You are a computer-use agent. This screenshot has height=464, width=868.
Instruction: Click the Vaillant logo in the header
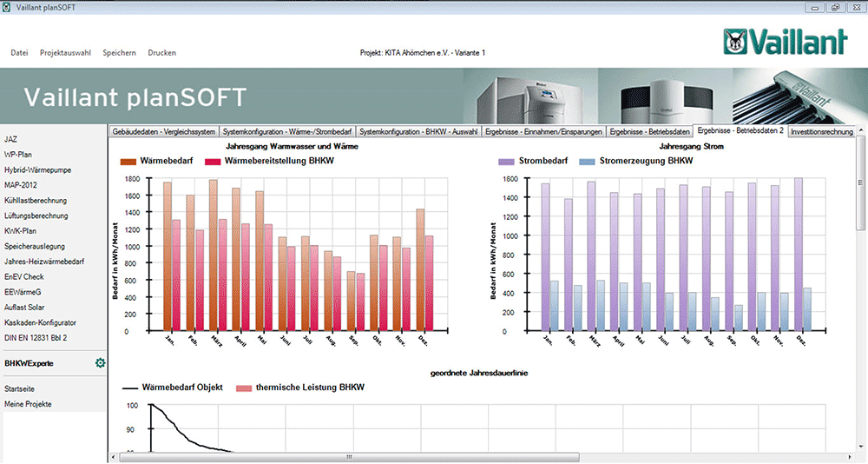(785, 42)
